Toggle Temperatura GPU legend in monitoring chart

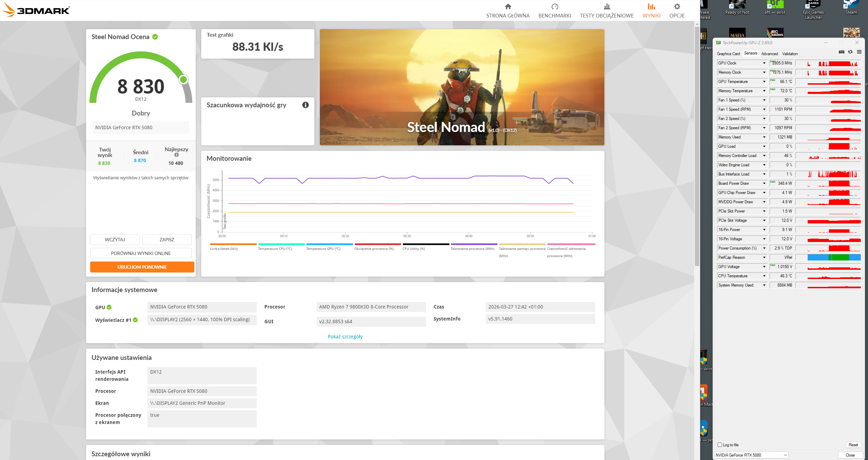(x=323, y=249)
